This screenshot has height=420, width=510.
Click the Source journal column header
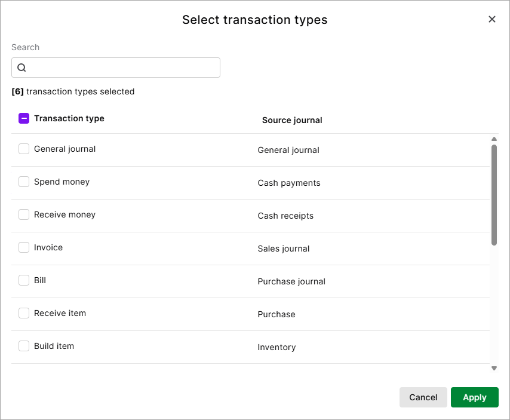(292, 120)
